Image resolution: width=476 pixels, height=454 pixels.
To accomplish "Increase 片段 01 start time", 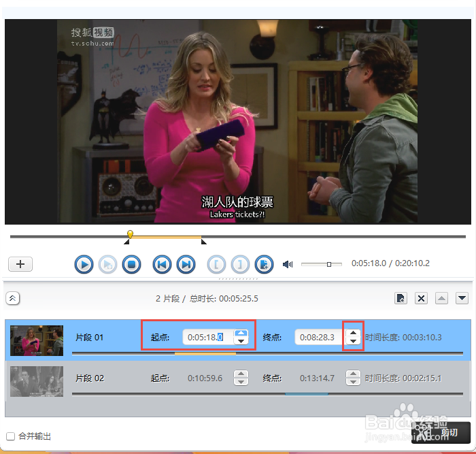I will click(x=241, y=334).
